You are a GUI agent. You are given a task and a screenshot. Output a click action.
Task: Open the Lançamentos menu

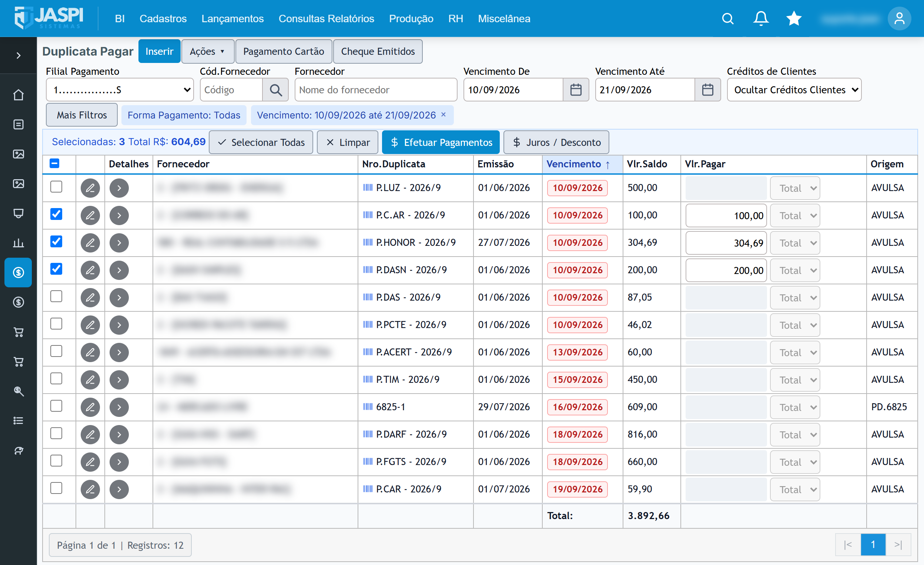tap(232, 19)
